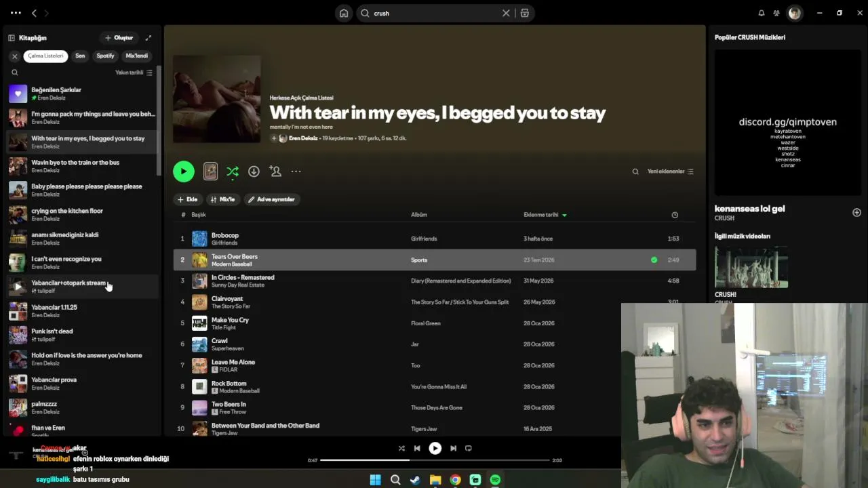Screen dimensions: 868x488
Task: Select the track 'Rock Bottom'
Action: [x=229, y=383]
